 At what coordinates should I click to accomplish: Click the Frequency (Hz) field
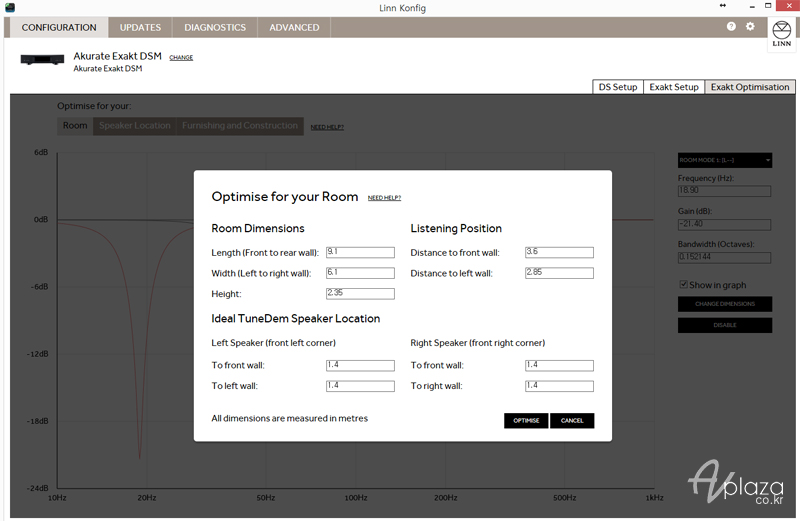724,191
